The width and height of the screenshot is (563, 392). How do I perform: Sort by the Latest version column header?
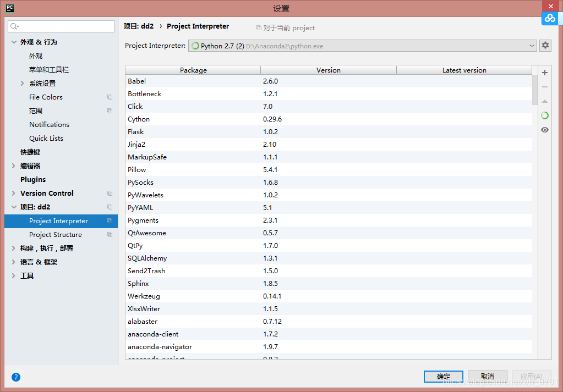[x=464, y=70]
